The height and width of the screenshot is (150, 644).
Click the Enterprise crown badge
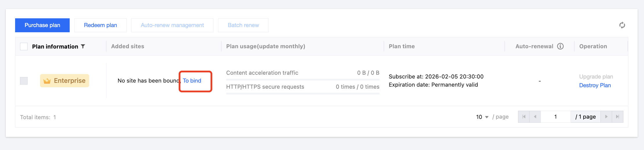pyautogui.click(x=64, y=81)
